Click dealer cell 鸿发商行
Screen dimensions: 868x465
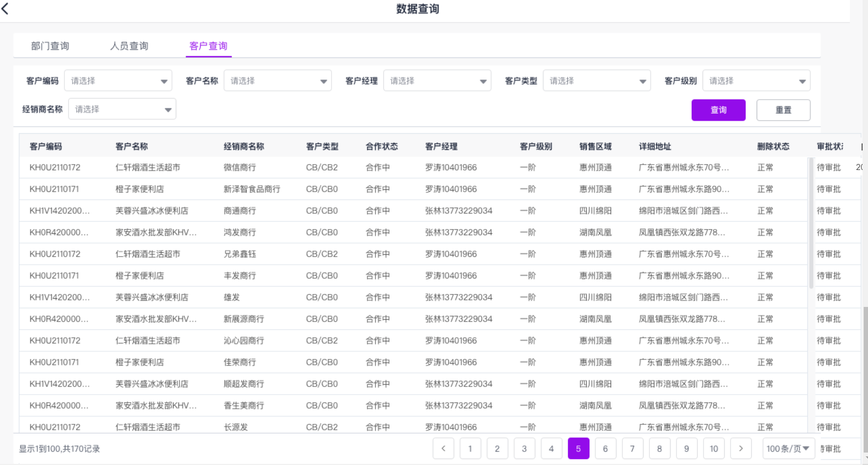tap(240, 232)
